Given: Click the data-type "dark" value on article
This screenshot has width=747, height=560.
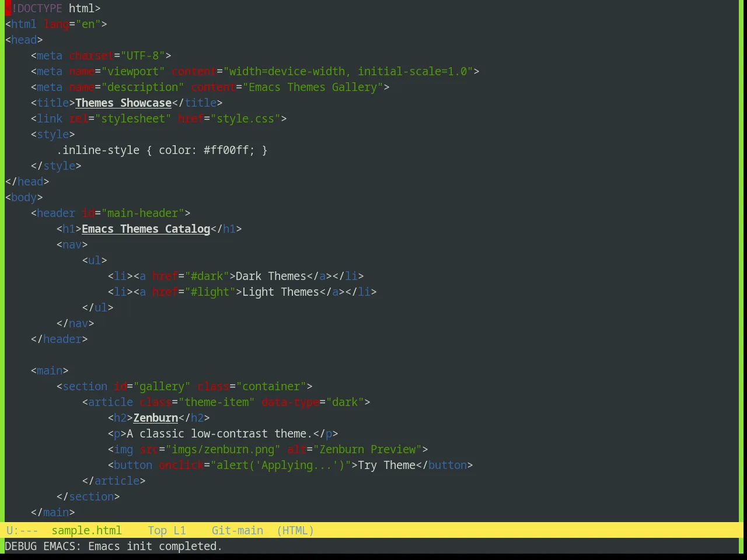Looking at the screenshot, I should point(345,402).
